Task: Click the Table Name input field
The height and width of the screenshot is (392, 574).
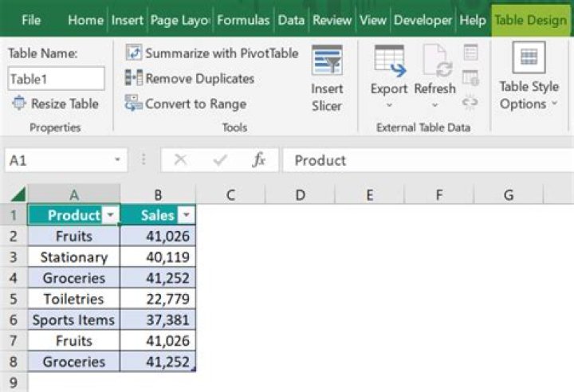Action: coord(56,78)
